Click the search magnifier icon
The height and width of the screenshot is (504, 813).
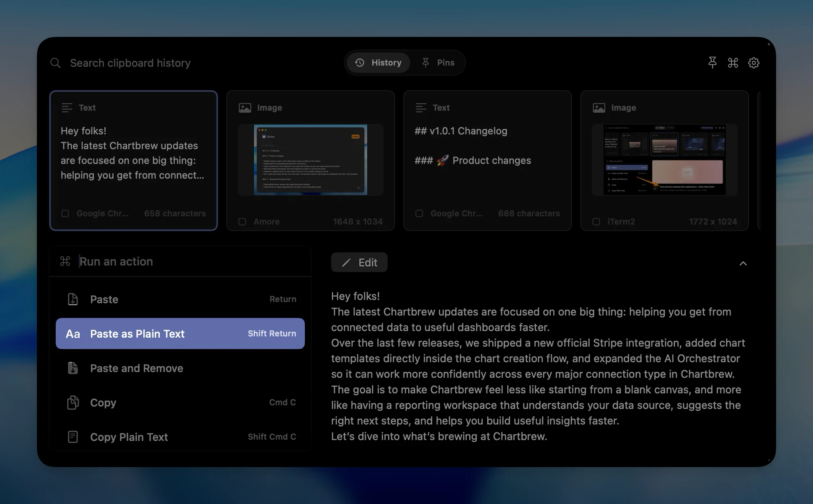[x=55, y=63]
